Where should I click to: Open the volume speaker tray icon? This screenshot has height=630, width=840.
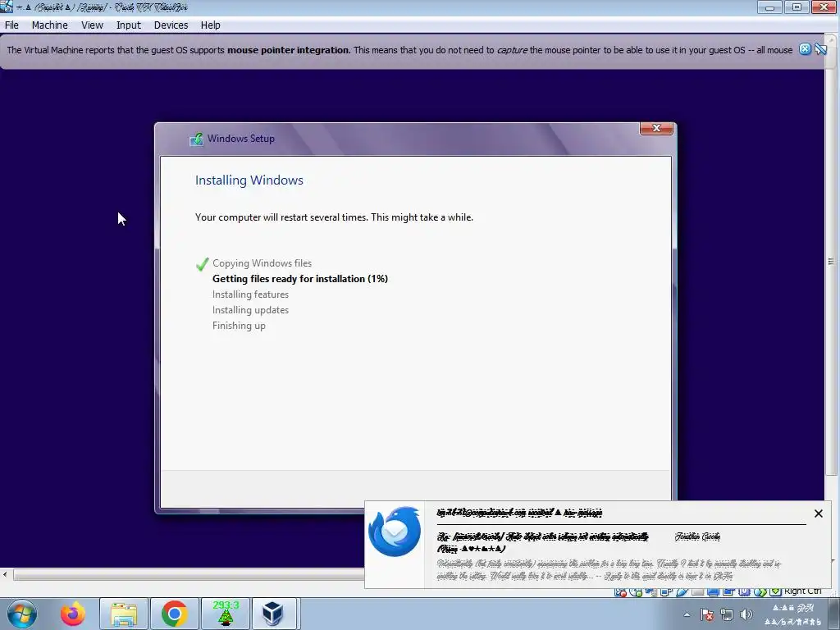coord(746,614)
